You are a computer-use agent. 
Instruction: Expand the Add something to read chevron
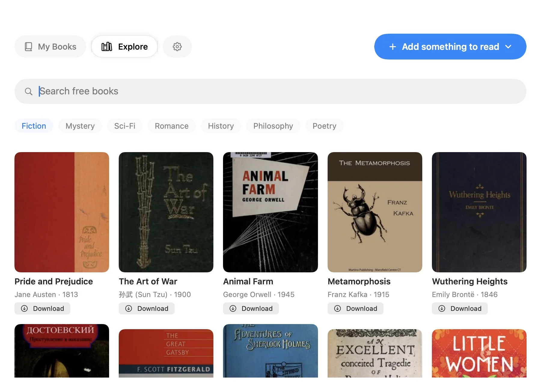pyautogui.click(x=508, y=47)
